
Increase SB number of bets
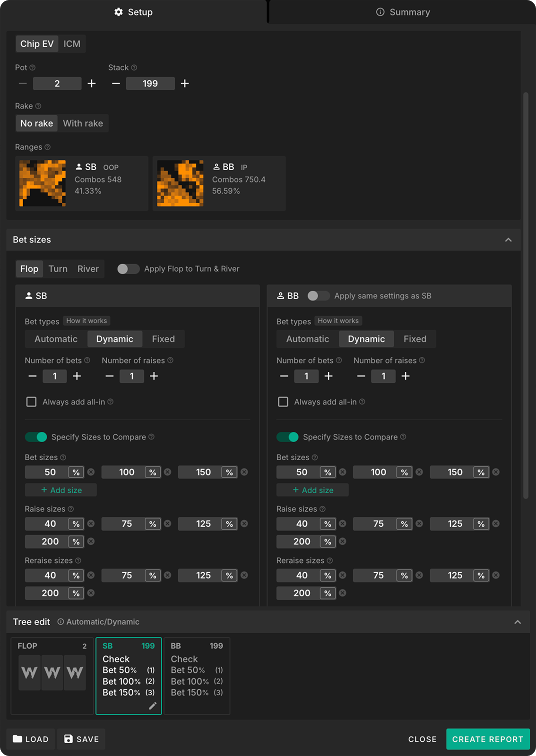[77, 376]
